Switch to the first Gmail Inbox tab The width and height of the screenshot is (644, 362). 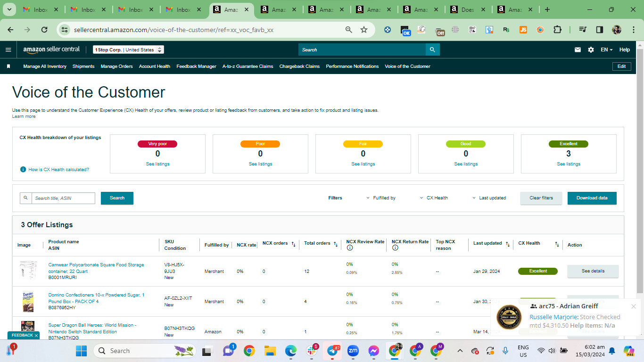[x=40, y=9]
